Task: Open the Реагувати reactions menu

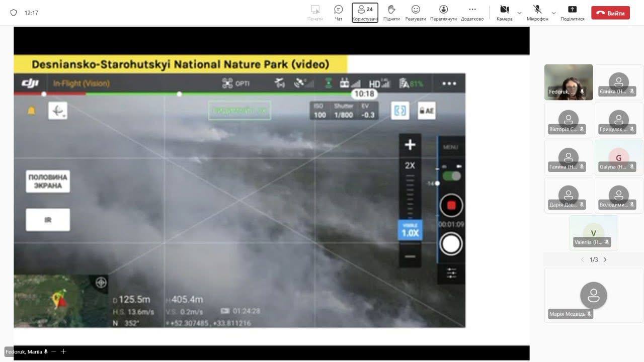Action: click(416, 13)
